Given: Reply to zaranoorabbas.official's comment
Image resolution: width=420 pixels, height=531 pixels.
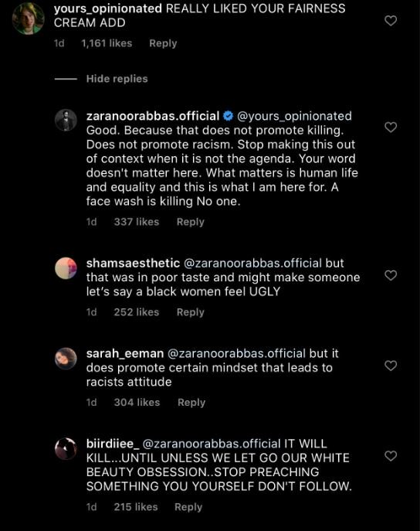Looking at the screenshot, I should point(191,222).
